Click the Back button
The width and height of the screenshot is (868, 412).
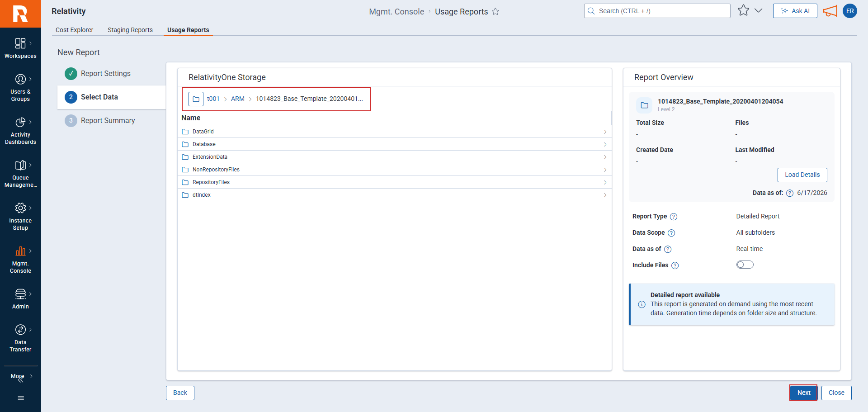tap(180, 393)
